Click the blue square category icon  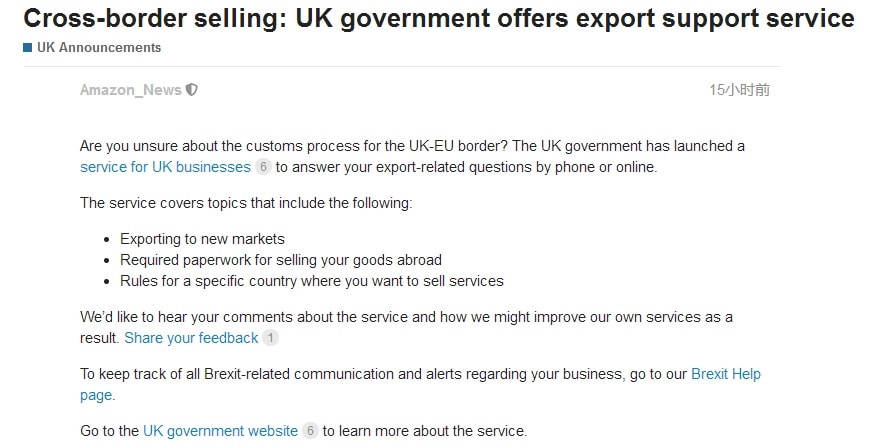28,47
